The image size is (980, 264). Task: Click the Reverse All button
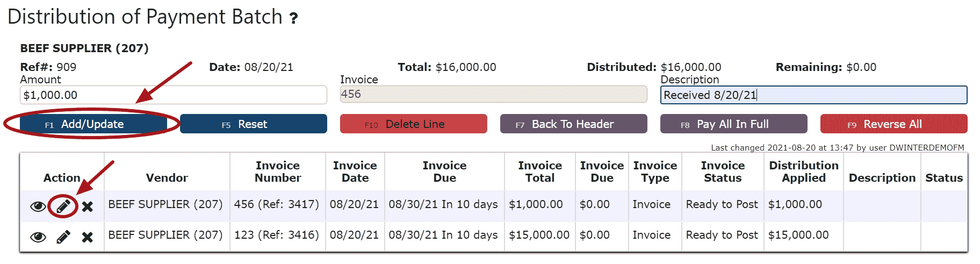pos(894,124)
